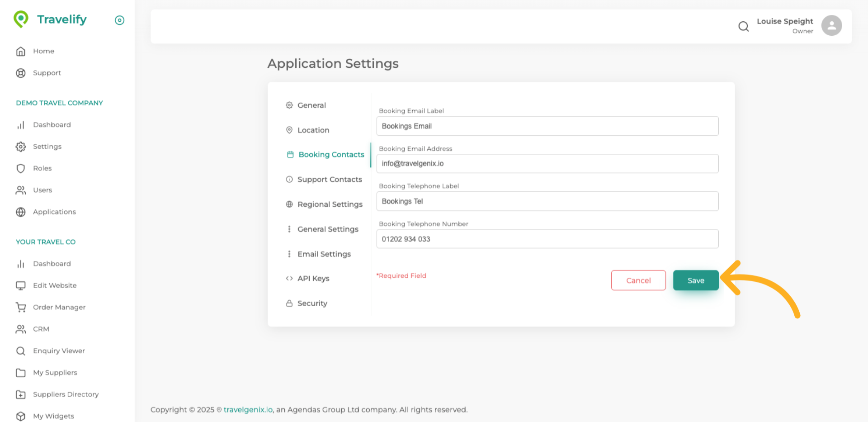Expand Email Settings in settings menu
The width and height of the screenshot is (868, 422).
tap(324, 254)
